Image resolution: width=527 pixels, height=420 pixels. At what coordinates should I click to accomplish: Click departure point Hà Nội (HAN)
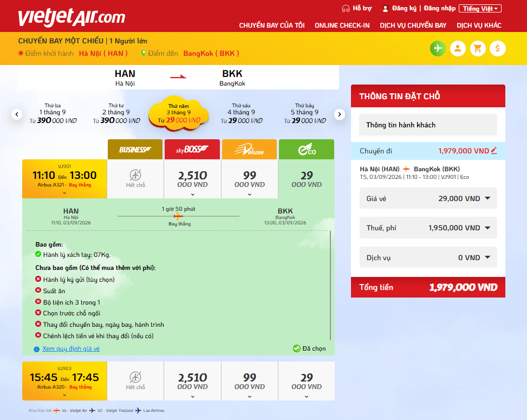[103, 54]
